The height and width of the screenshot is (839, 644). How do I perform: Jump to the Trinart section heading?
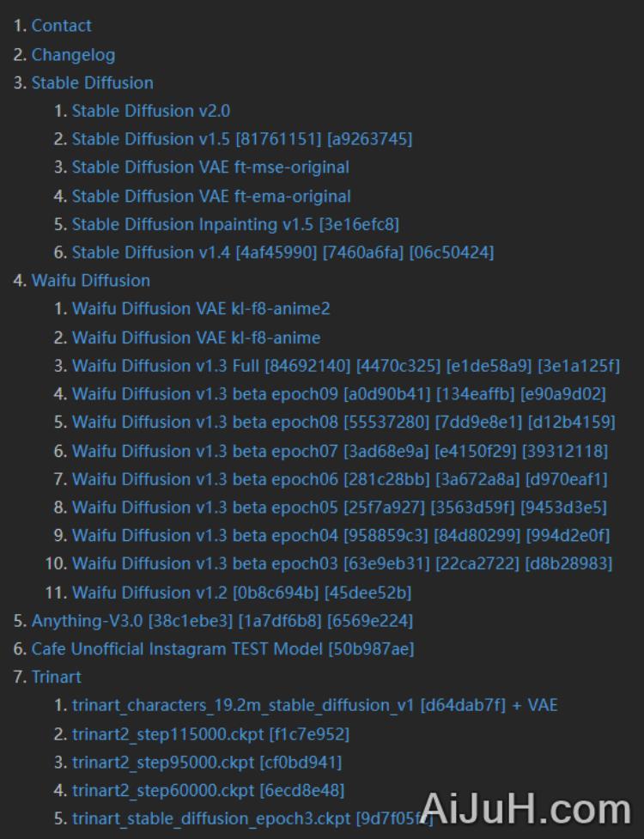point(56,677)
